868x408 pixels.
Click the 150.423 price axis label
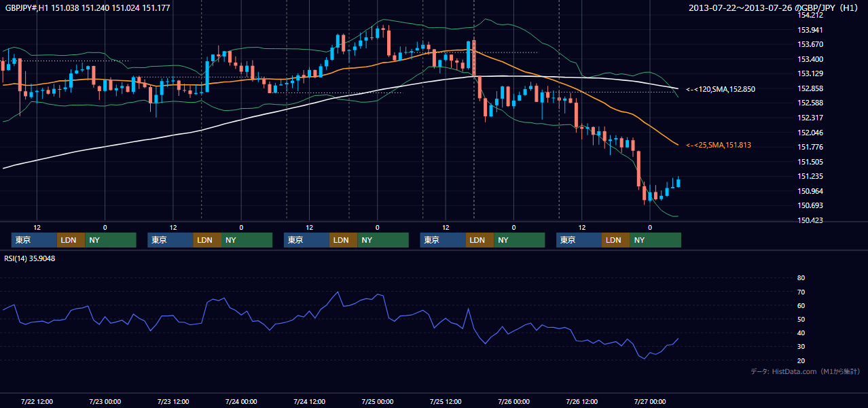[810, 221]
